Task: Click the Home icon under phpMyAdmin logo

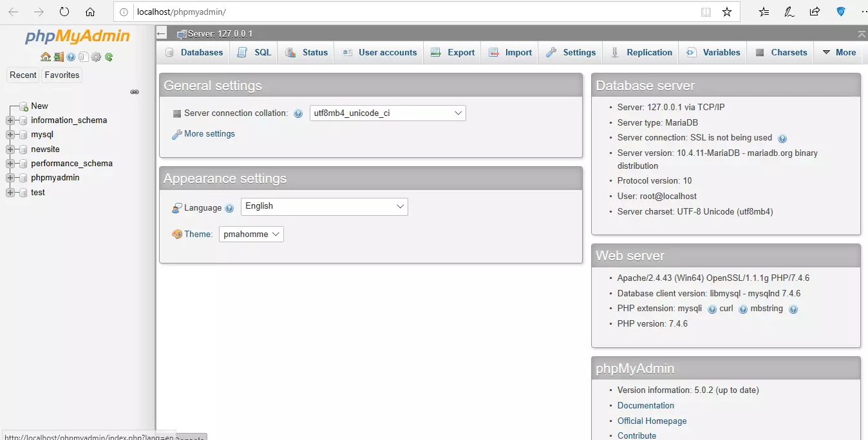Action: click(x=45, y=57)
